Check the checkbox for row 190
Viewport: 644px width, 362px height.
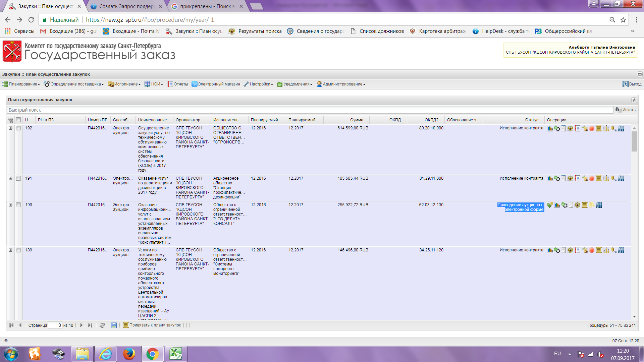pyautogui.click(x=18, y=205)
